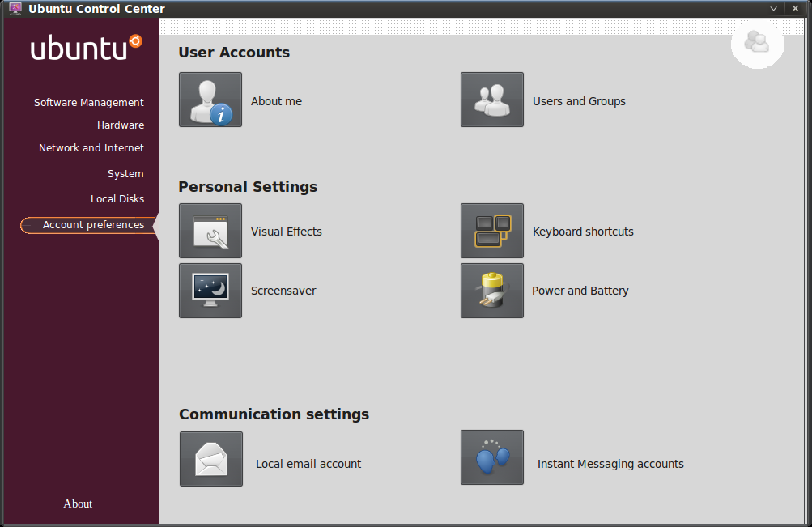Open Users and Groups
812x527 pixels.
click(x=492, y=100)
